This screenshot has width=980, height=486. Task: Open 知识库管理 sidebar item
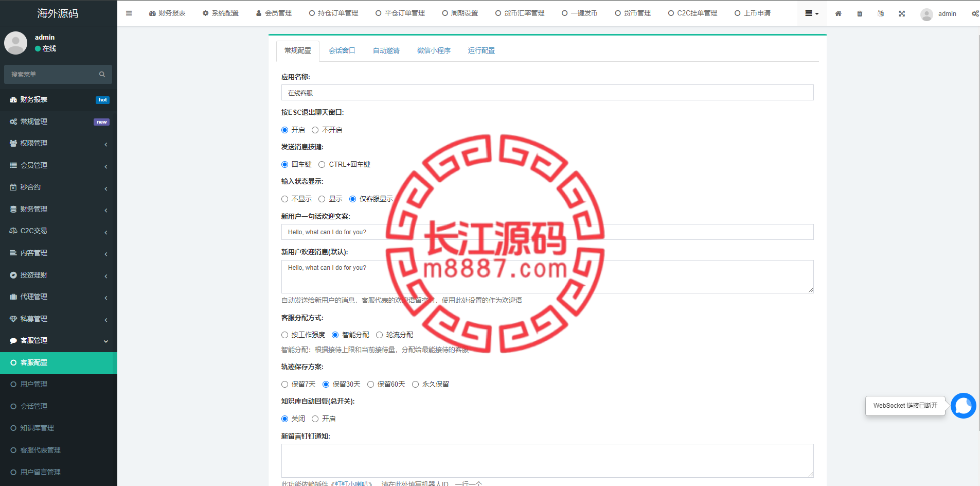click(59, 428)
